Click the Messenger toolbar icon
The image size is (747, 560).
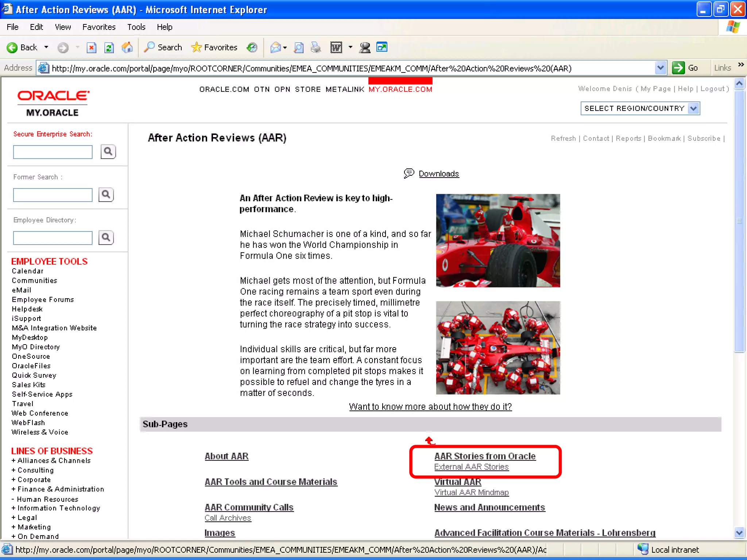coord(364,48)
